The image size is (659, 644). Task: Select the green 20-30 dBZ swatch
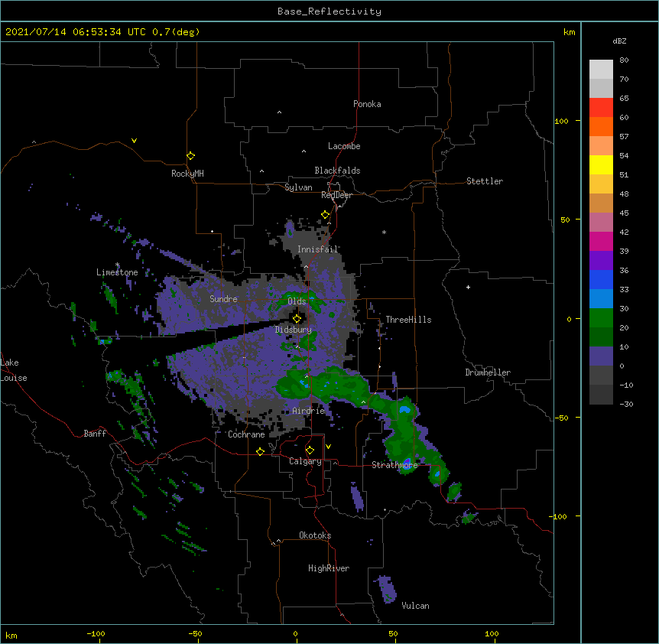[601, 318]
